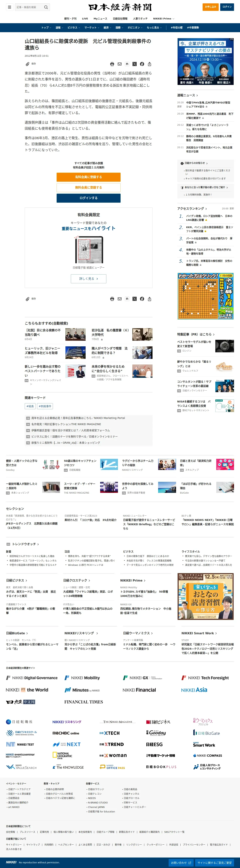Click the paperclip 保存 icon after the article end
The image size is (240, 868).
tap(28, 299)
